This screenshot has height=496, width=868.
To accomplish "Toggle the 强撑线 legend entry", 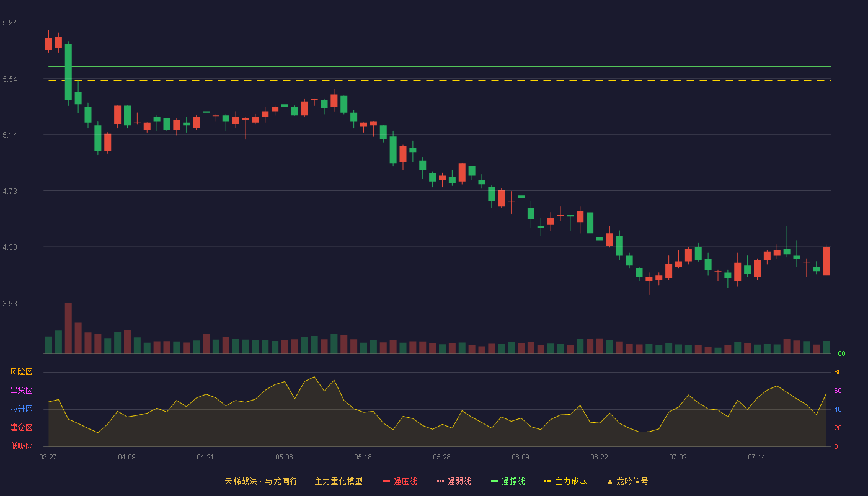I will pyautogui.click(x=508, y=481).
